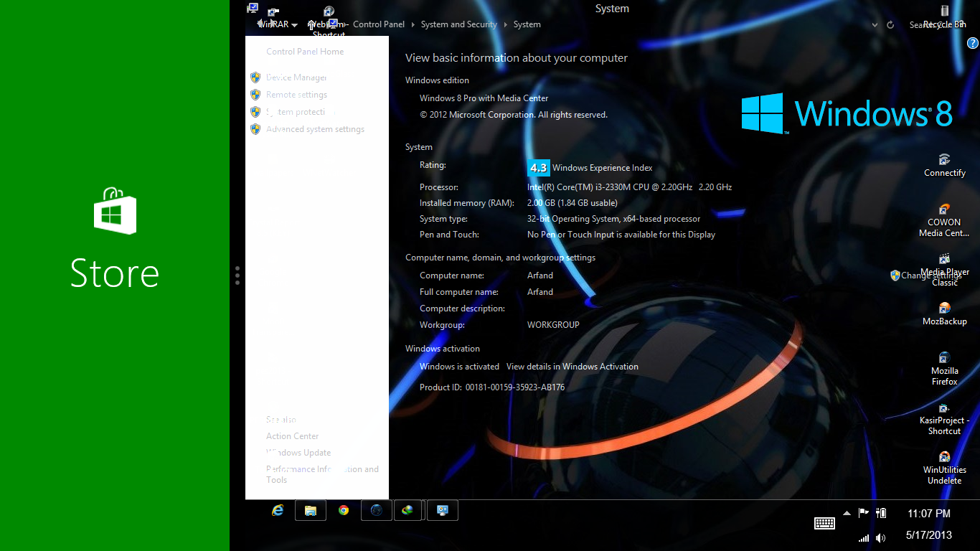
Task: Open the touch keyboard from the system tray
Action: 824,523
